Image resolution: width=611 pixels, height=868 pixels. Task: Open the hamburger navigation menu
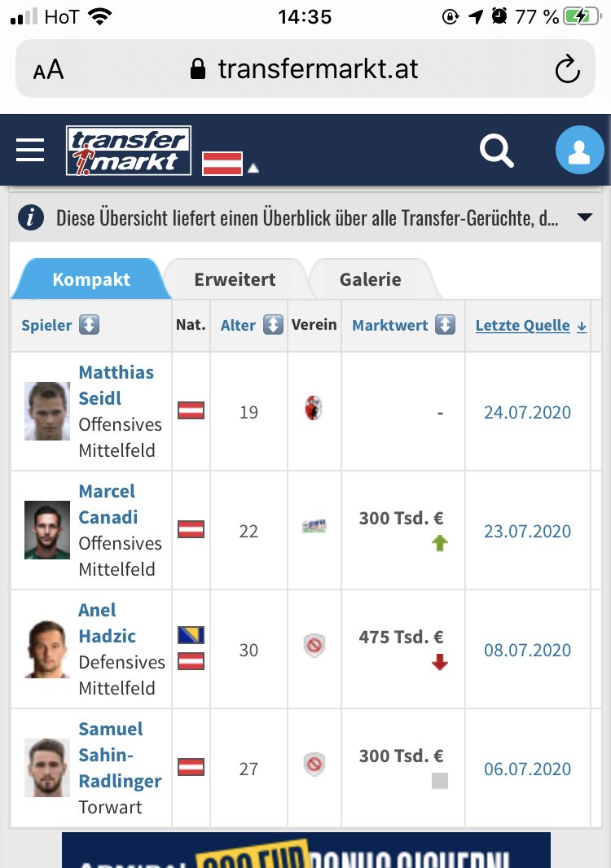point(30,150)
